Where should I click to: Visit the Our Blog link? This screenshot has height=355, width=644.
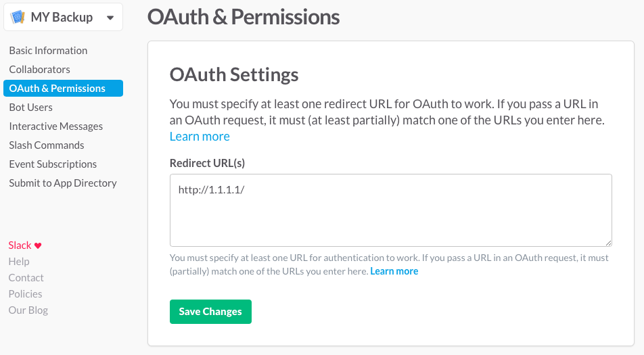click(x=28, y=310)
